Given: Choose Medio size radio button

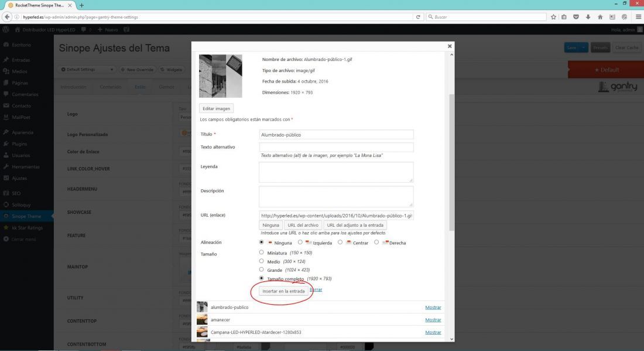Looking at the screenshot, I should [261, 261].
